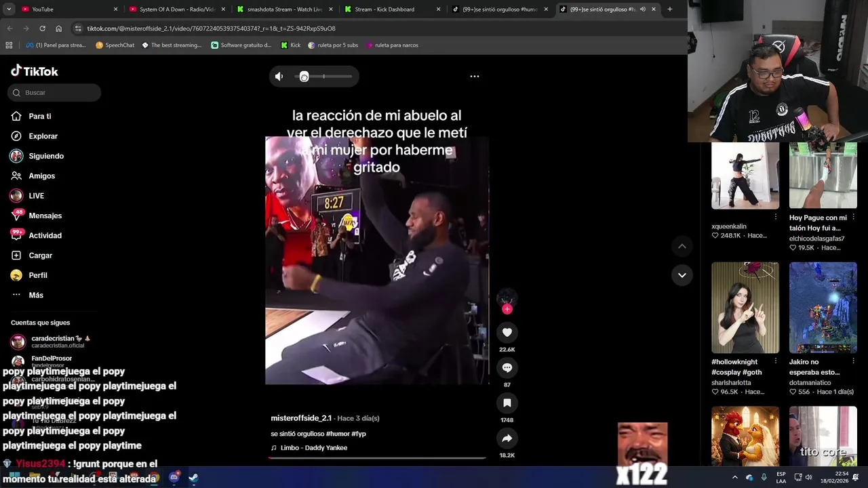Like the video with the heart icon
The image size is (868, 488).
tap(507, 332)
